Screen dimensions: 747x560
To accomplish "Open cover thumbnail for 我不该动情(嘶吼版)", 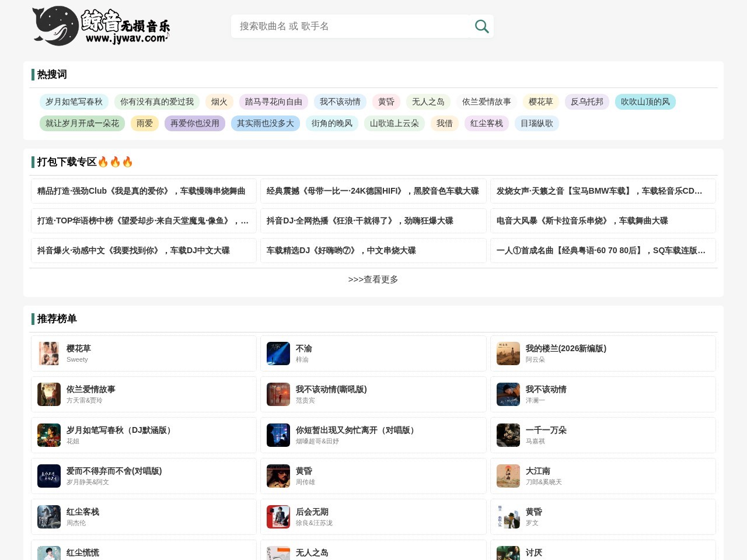I will point(278,394).
